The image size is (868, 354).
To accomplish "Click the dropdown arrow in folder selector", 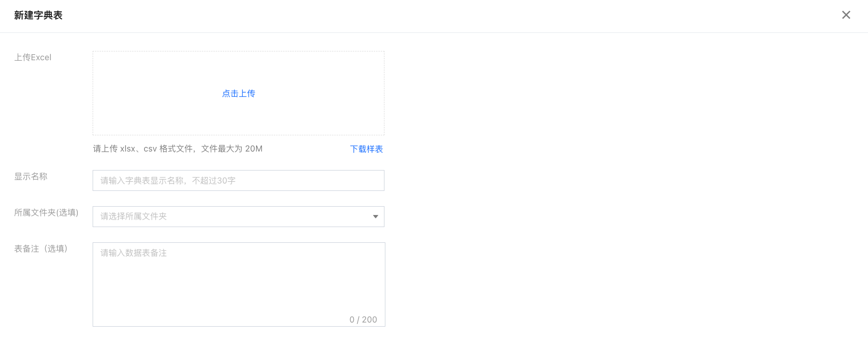I will point(375,216).
